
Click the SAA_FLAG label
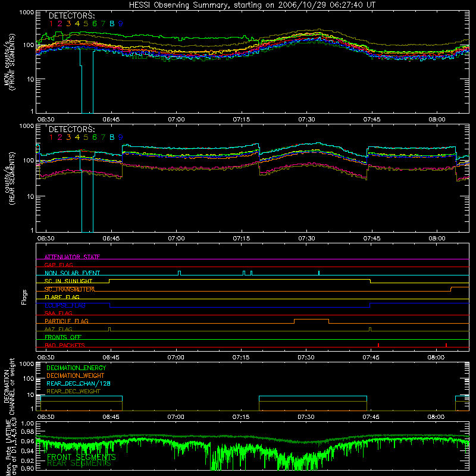click(58, 313)
